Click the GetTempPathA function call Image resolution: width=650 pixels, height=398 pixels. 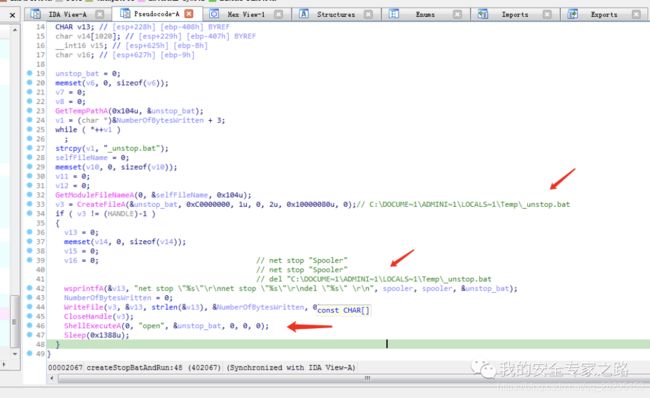(x=82, y=111)
